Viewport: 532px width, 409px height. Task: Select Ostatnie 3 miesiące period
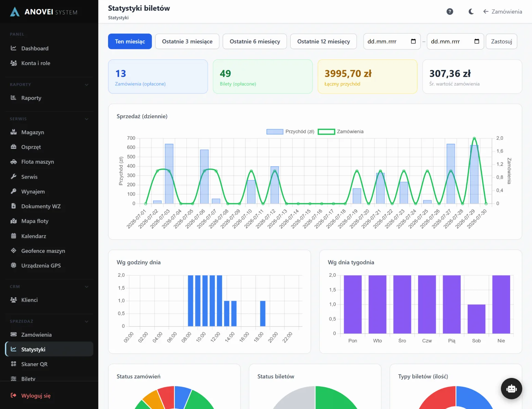pos(187,41)
